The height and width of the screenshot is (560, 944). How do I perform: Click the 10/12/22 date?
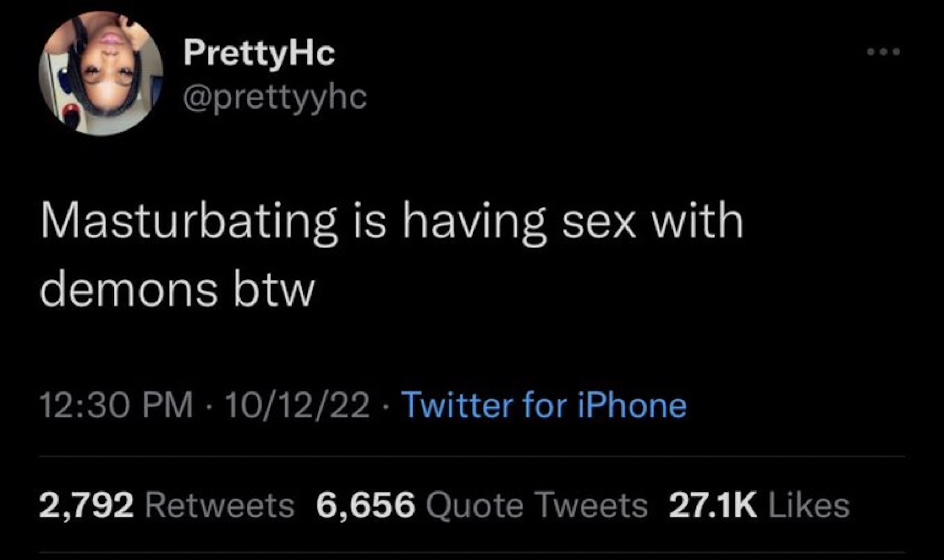[x=297, y=405]
